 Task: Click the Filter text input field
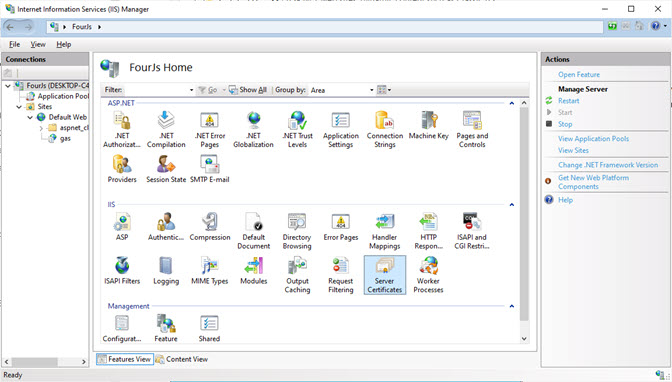coord(156,90)
